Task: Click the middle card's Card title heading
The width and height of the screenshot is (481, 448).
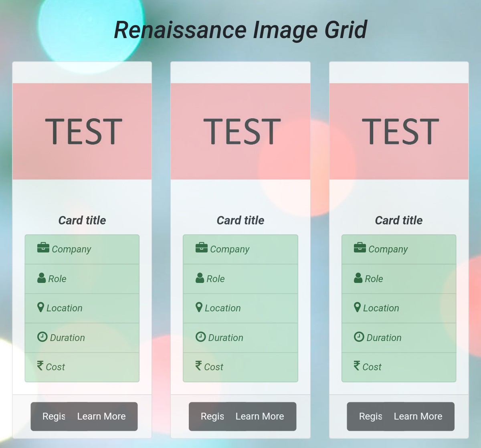Action: 240,220
